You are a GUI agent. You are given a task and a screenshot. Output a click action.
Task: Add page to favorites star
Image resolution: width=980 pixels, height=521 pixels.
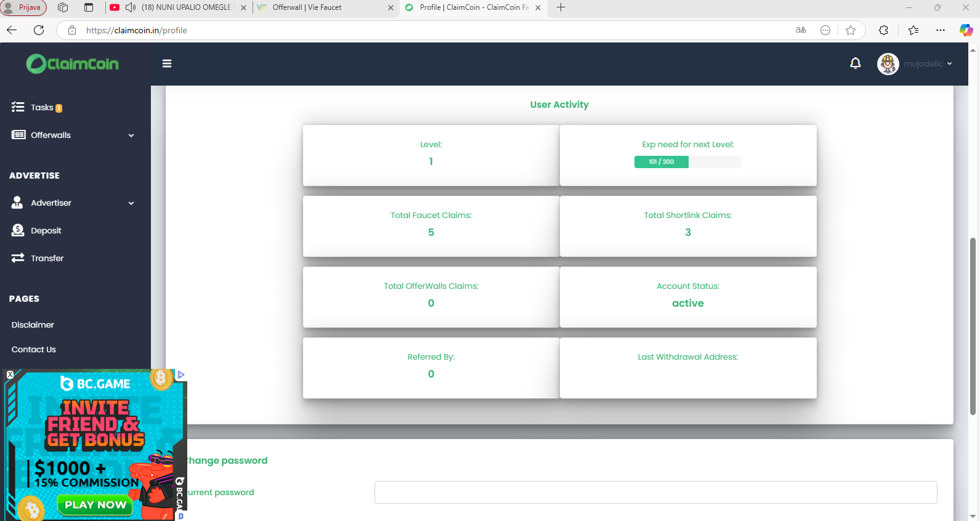(851, 30)
